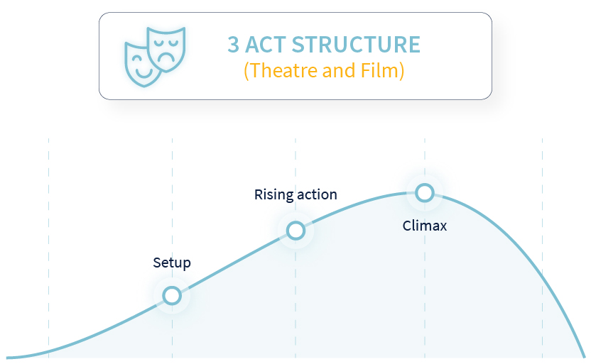
Task: Click the Setup label text
Action: pos(172,263)
